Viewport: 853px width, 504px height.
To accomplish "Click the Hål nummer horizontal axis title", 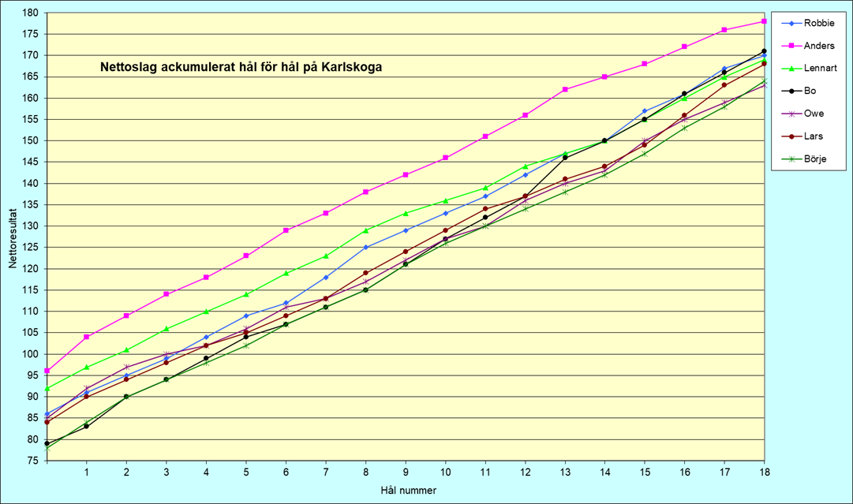I will pos(406,491).
